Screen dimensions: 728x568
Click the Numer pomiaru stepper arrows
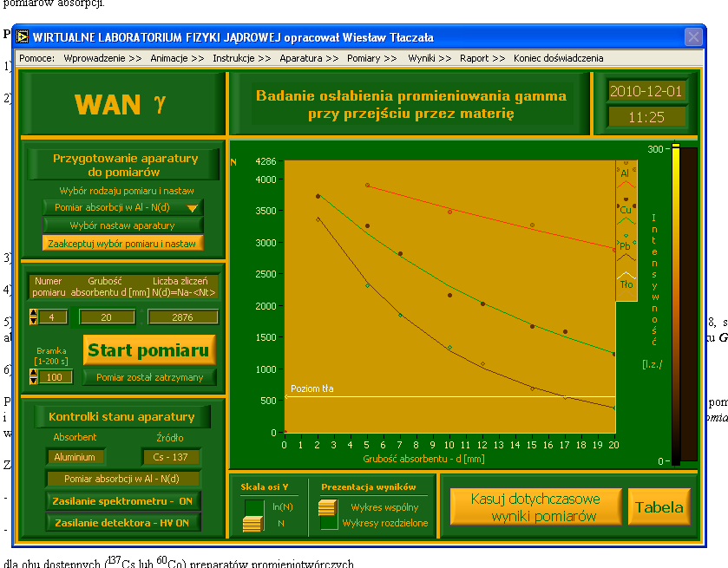pyautogui.click(x=34, y=317)
